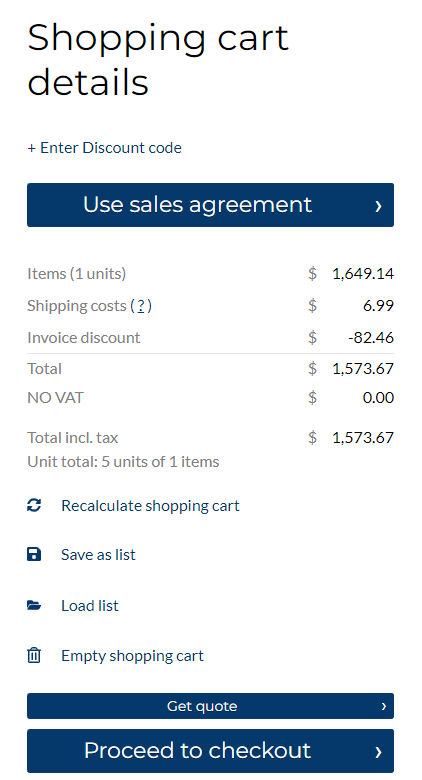
Task: Expand the Enter Discount code field
Action: pyautogui.click(x=105, y=148)
